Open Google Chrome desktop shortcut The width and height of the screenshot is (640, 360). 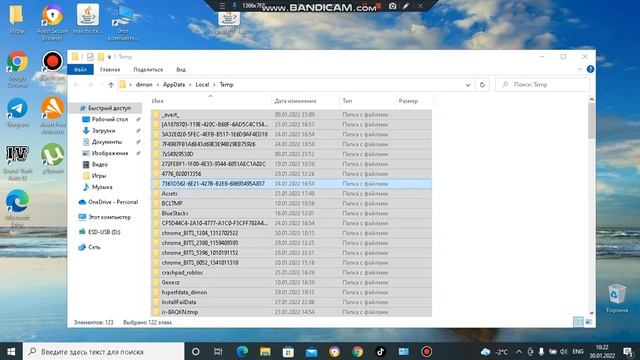point(17,69)
